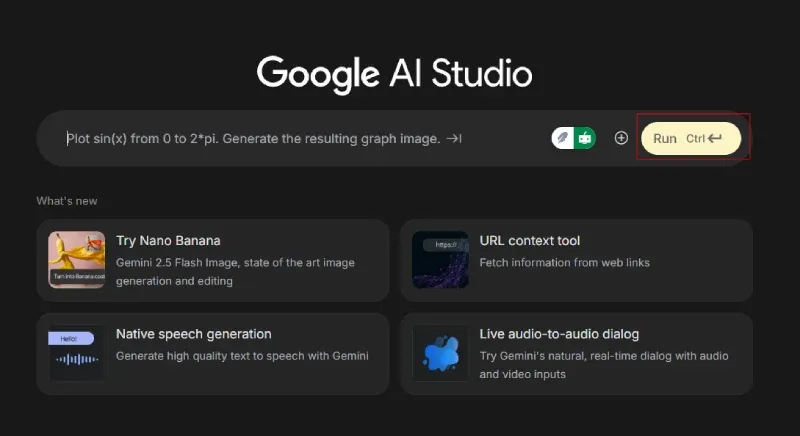Click the Native speech waveform thumbnail
This screenshot has width=800, height=436.
click(x=77, y=353)
